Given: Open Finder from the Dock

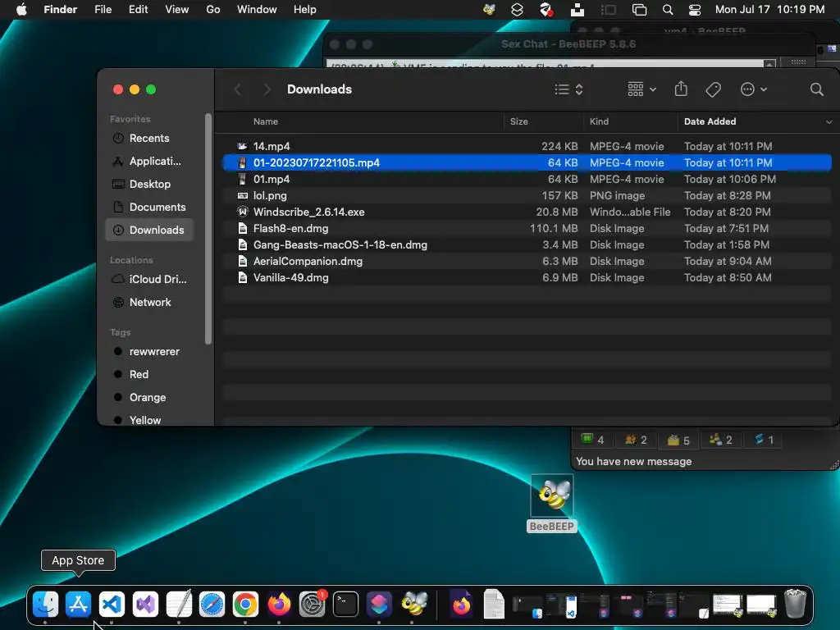Looking at the screenshot, I should click(46, 605).
